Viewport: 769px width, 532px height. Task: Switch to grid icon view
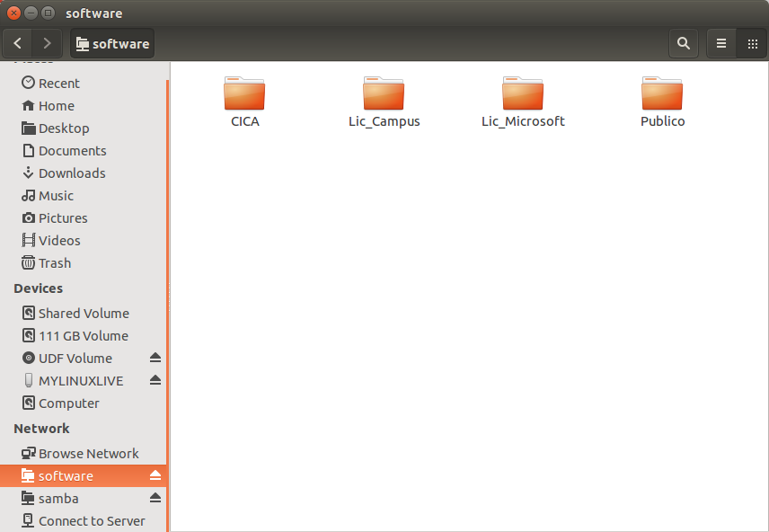pos(752,44)
